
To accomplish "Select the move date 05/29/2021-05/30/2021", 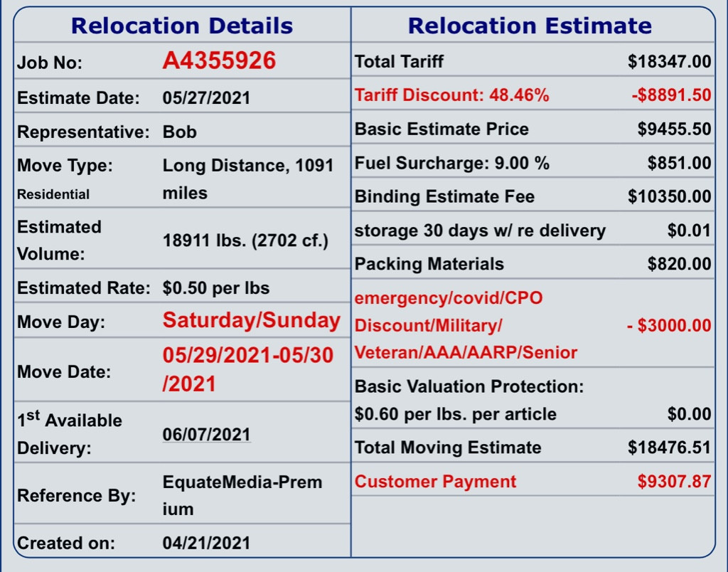I will [x=248, y=369].
